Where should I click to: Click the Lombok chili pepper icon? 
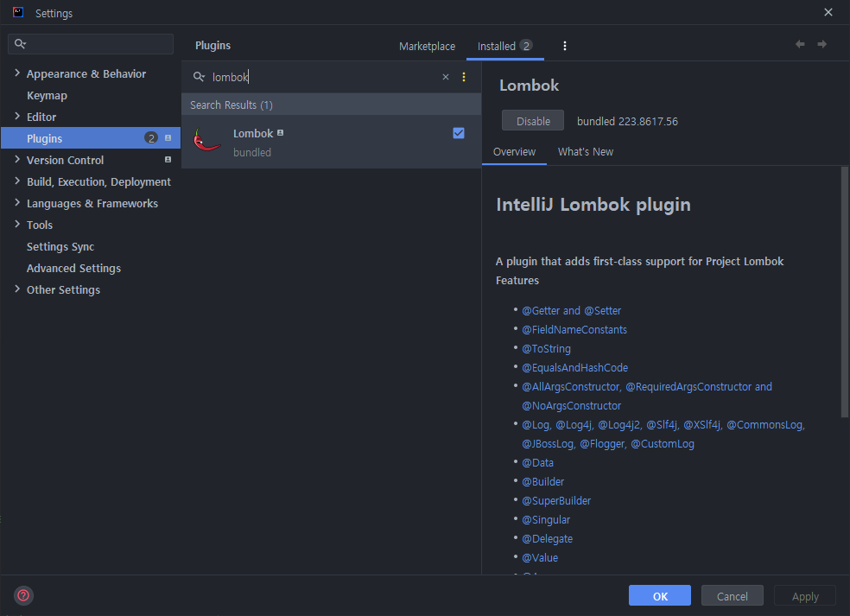coord(206,141)
